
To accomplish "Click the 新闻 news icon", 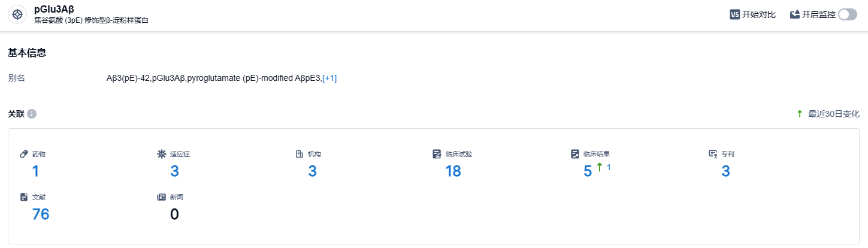I will click(x=161, y=197).
